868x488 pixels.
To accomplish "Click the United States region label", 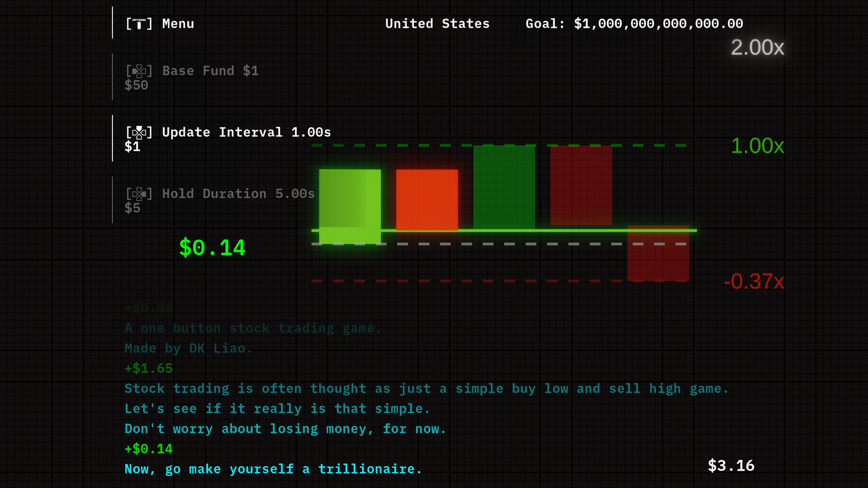I will coord(437,24).
